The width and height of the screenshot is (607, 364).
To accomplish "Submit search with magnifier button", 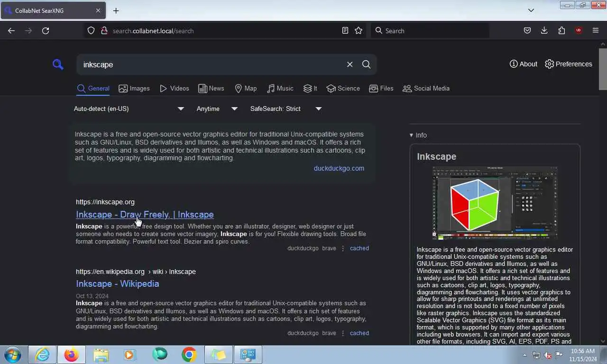I will pyautogui.click(x=366, y=64).
